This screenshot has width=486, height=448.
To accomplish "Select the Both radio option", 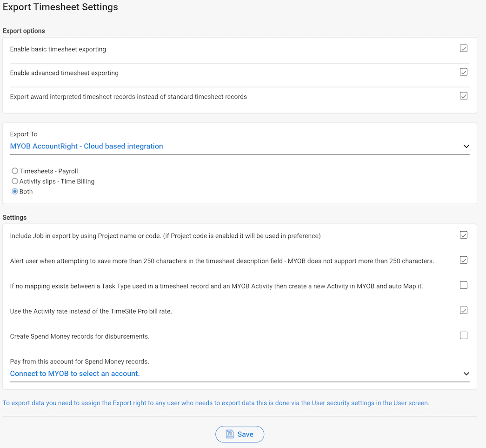I will [14, 191].
